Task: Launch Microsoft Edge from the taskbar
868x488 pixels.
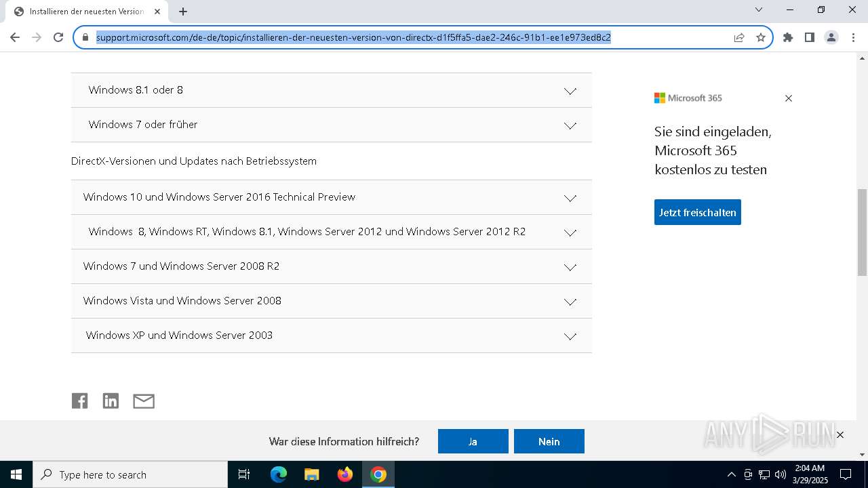Action: click(279, 474)
